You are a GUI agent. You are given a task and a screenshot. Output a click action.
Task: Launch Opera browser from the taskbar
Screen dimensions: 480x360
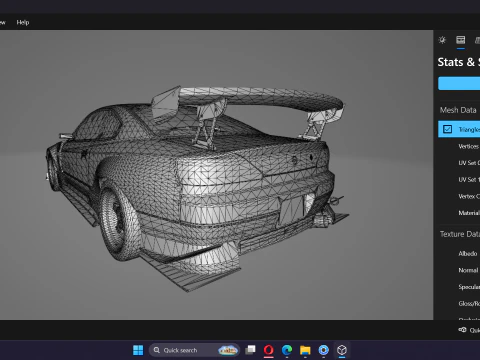pos(269,350)
